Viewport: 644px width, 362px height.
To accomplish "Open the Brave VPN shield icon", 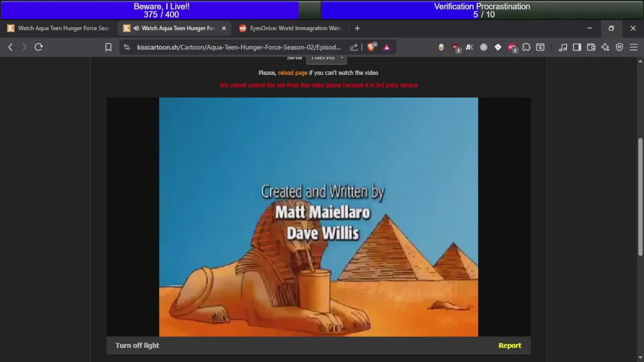I will [619, 47].
